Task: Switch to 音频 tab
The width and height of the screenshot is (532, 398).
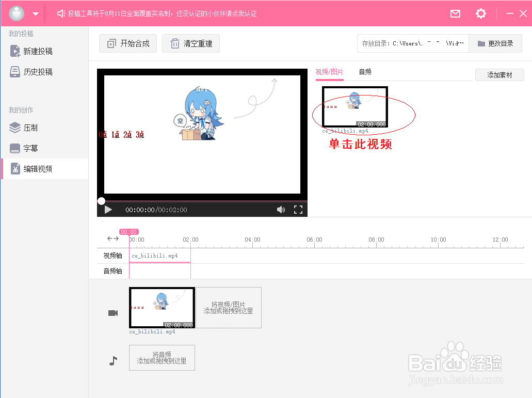Action: [365, 72]
